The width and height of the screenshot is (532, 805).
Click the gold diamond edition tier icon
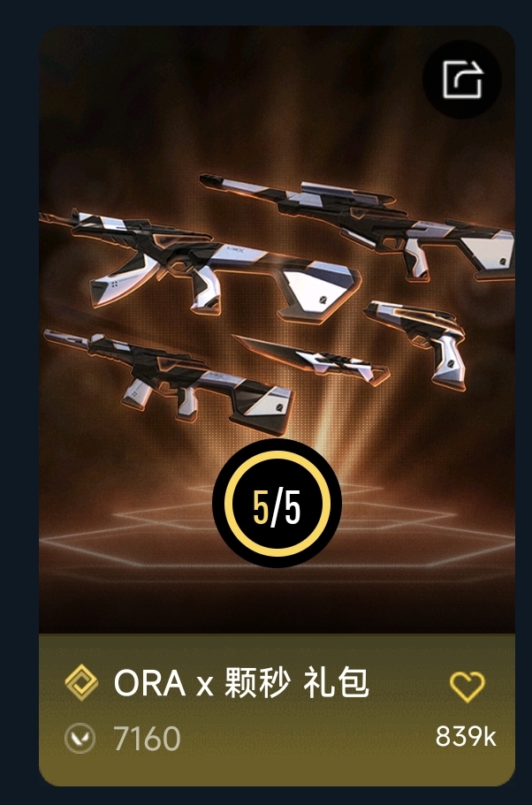tap(81, 682)
